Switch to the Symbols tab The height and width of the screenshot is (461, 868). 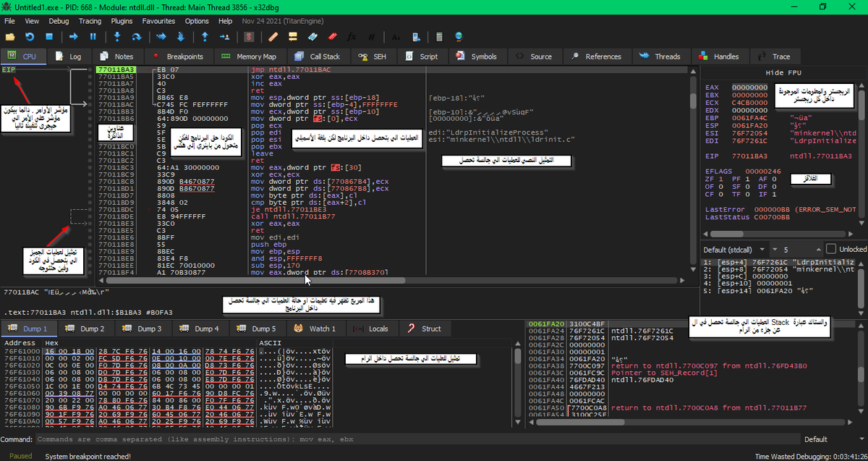tap(477, 56)
